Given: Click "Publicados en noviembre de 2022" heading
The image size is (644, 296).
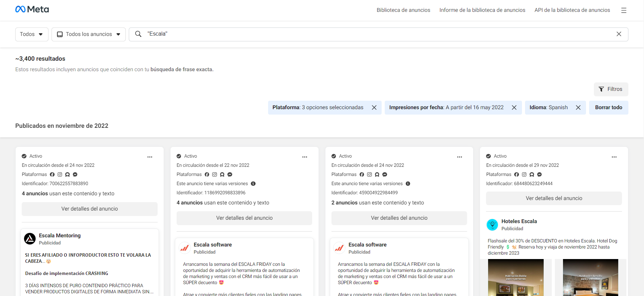Looking at the screenshot, I should point(62,126).
